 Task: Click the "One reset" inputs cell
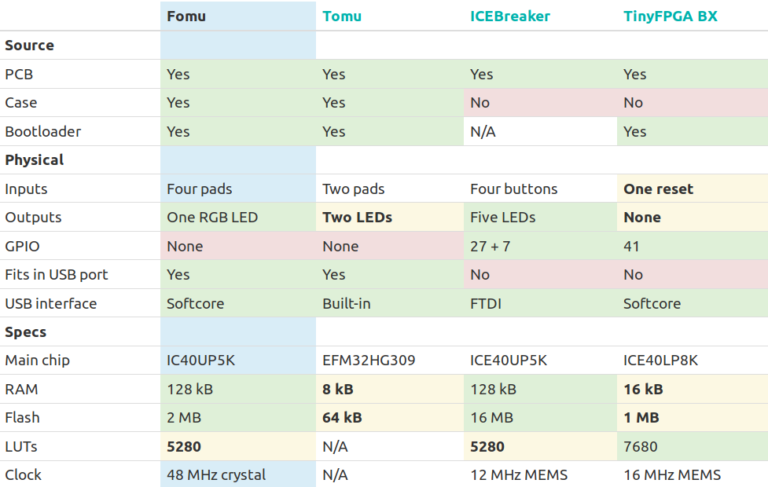658,189
